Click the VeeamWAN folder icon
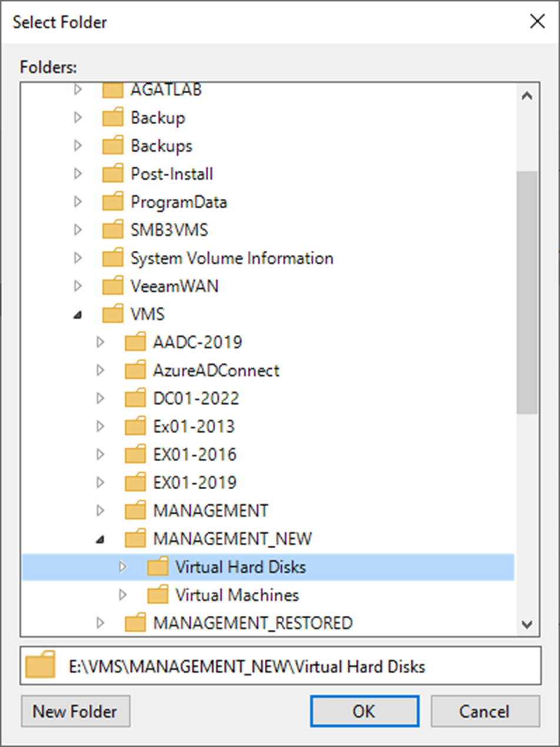Screen dimensions: 560x747 [x=112, y=286]
